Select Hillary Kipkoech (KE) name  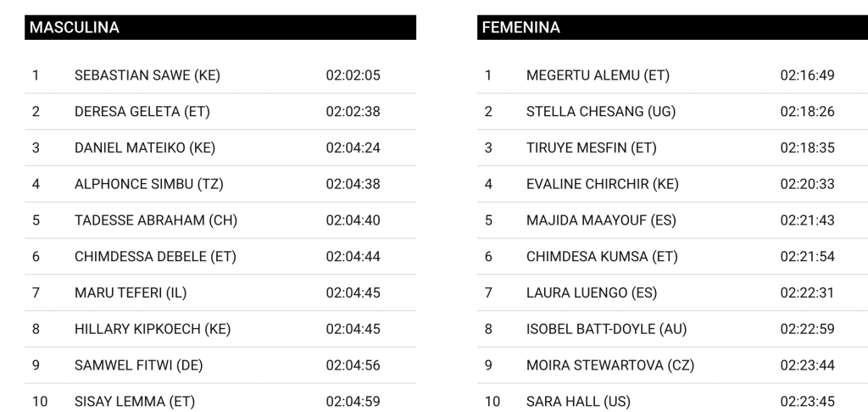pyautogui.click(x=153, y=329)
